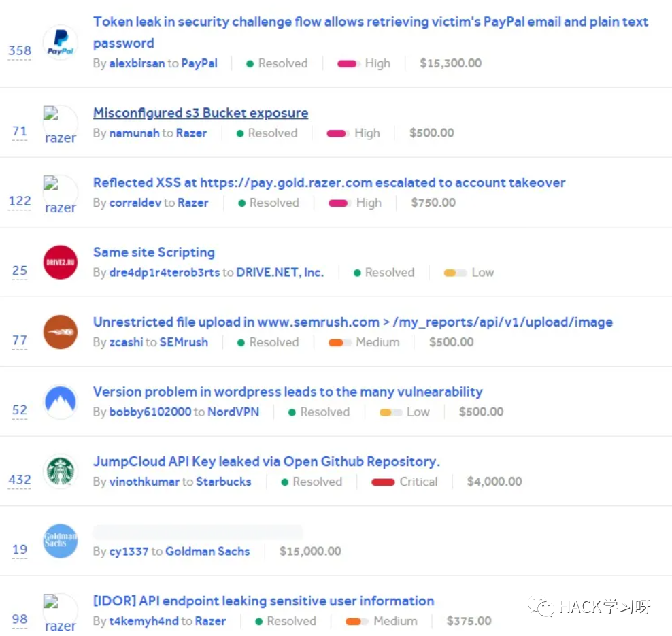Click upvote count 52
This screenshot has height=636, width=672.
pyautogui.click(x=20, y=410)
